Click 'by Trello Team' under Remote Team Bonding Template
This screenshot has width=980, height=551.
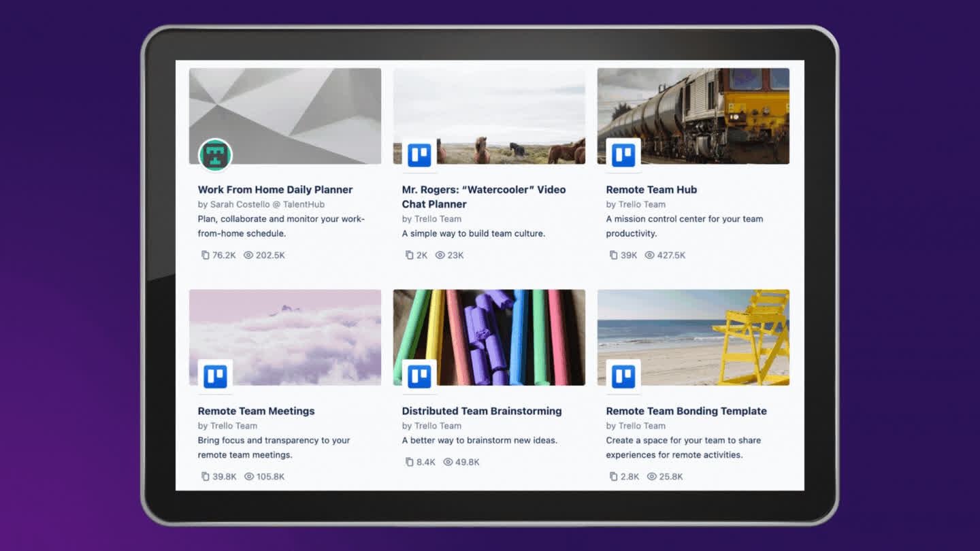[636, 426]
